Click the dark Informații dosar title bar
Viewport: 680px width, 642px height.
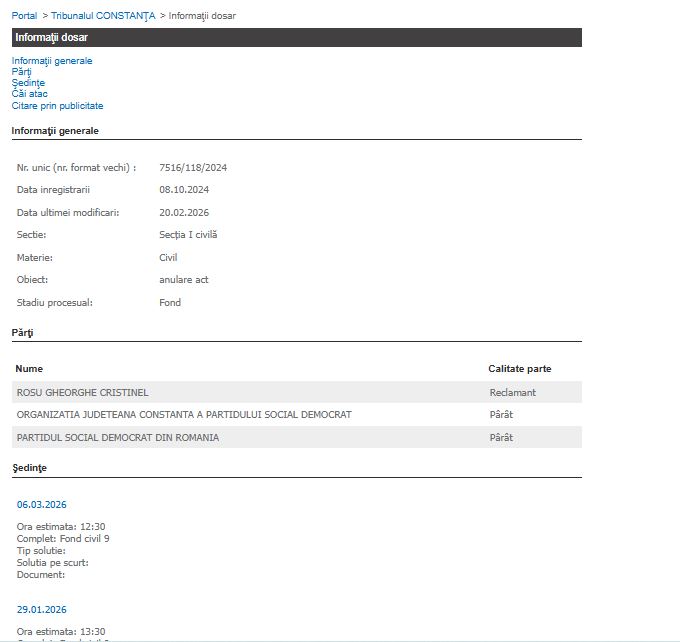click(x=296, y=38)
